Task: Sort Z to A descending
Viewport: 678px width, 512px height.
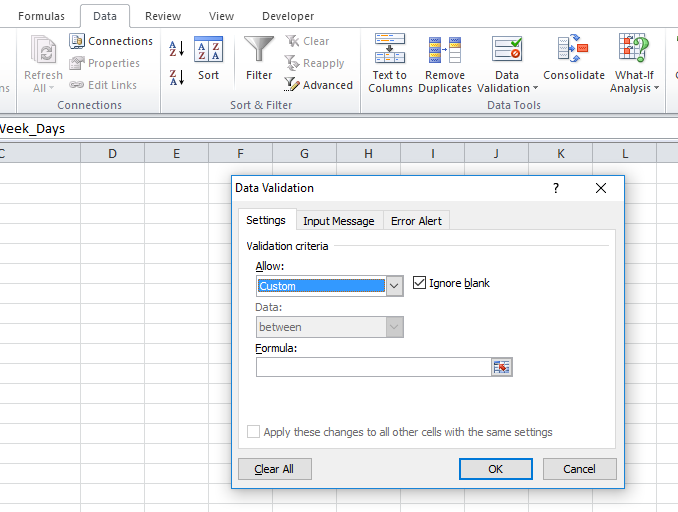Action: (176, 77)
